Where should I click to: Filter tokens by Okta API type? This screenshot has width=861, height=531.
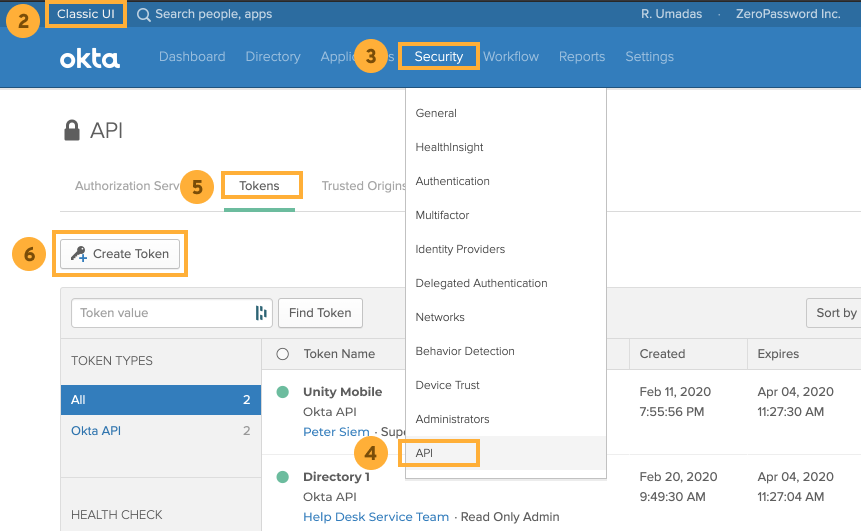(96, 431)
